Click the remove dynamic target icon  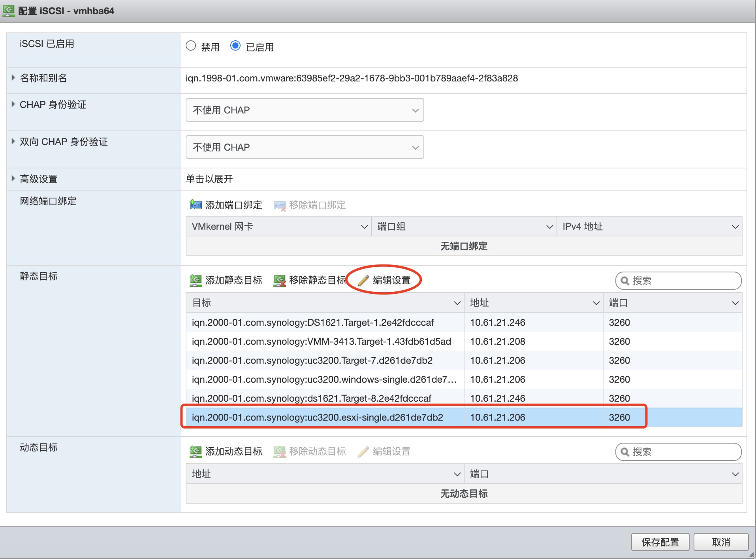point(280,451)
